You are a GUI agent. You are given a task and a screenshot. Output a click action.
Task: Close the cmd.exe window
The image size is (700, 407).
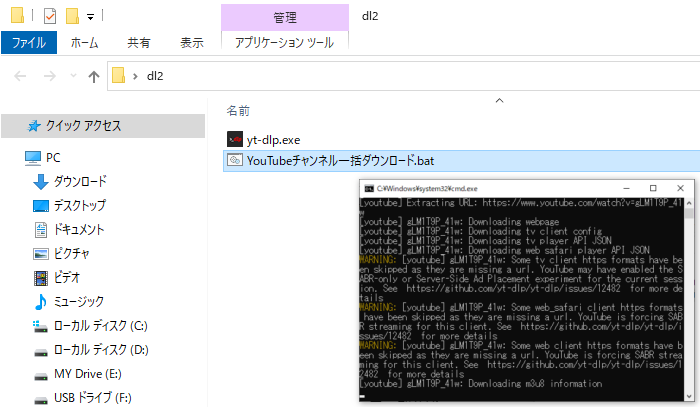[x=680, y=188]
